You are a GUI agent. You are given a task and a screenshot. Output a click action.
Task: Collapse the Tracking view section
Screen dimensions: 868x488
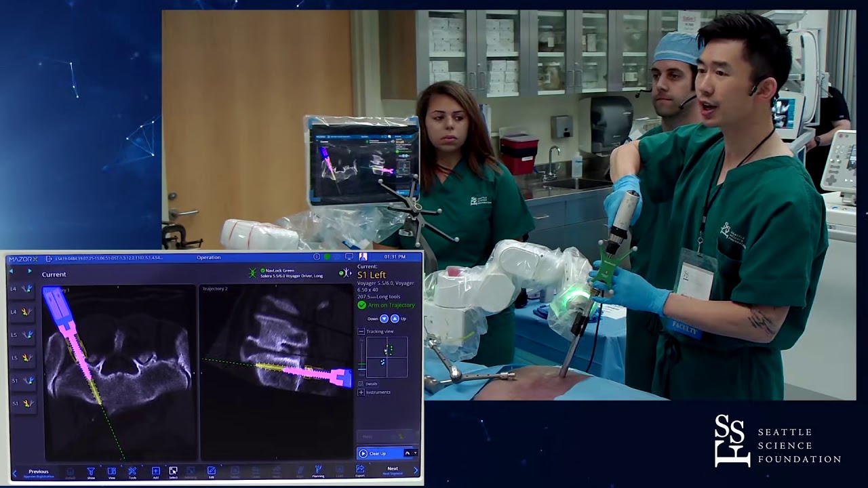(x=361, y=331)
